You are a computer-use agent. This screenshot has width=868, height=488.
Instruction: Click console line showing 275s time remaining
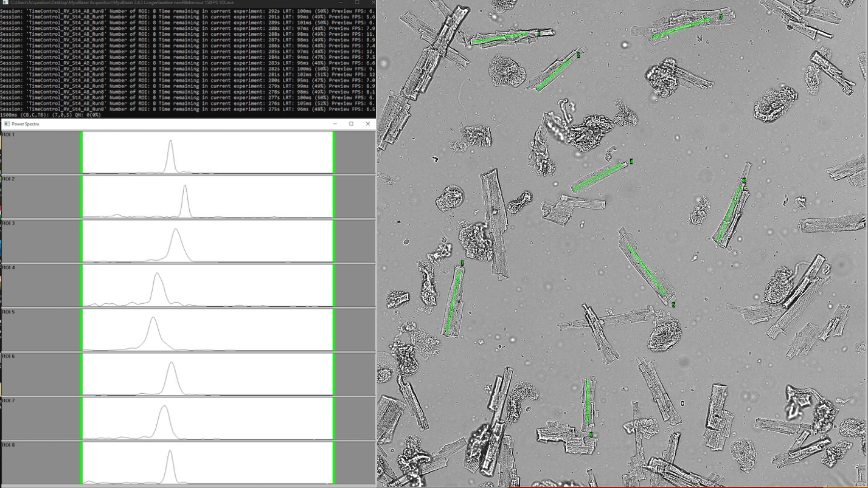click(x=187, y=109)
